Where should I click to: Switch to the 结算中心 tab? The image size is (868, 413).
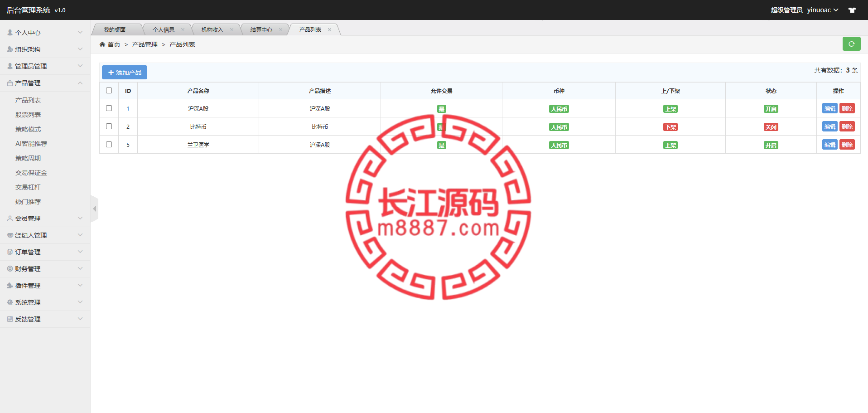[x=261, y=30]
